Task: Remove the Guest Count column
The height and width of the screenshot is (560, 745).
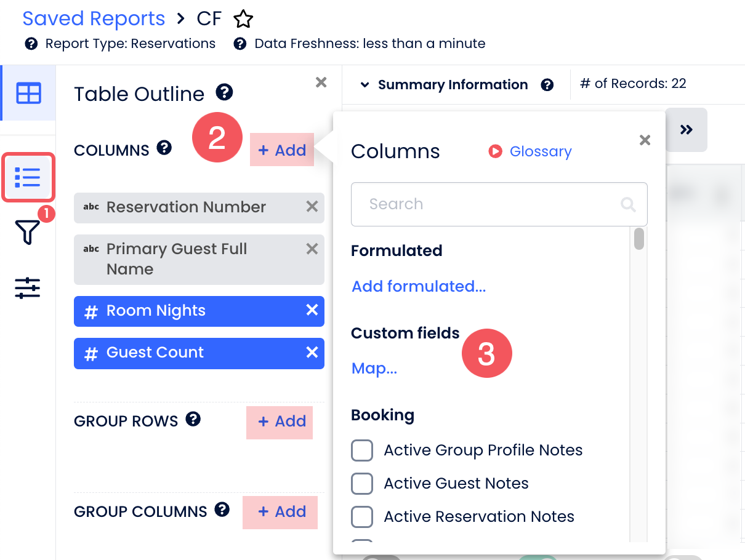Action: click(312, 352)
